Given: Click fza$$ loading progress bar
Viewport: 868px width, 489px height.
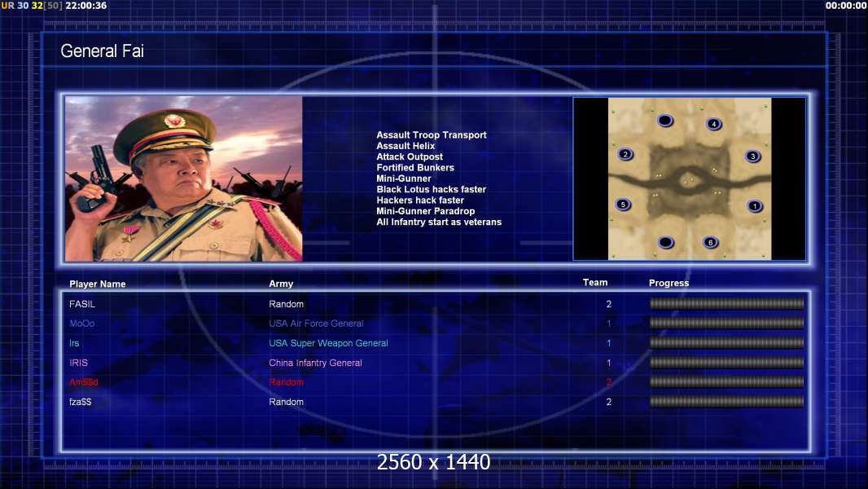Looking at the screenshot, I should pyautogui.click(x=727, y=402).
